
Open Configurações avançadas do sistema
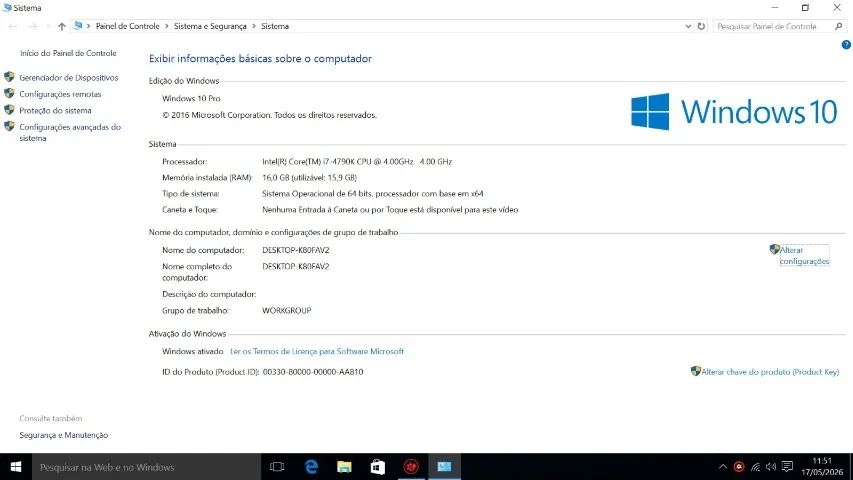pos(70,132)
